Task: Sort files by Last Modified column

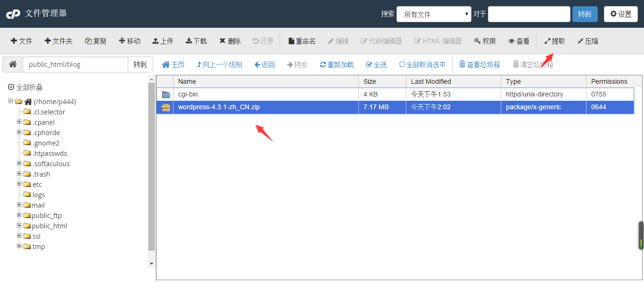Action: [431, 81]
